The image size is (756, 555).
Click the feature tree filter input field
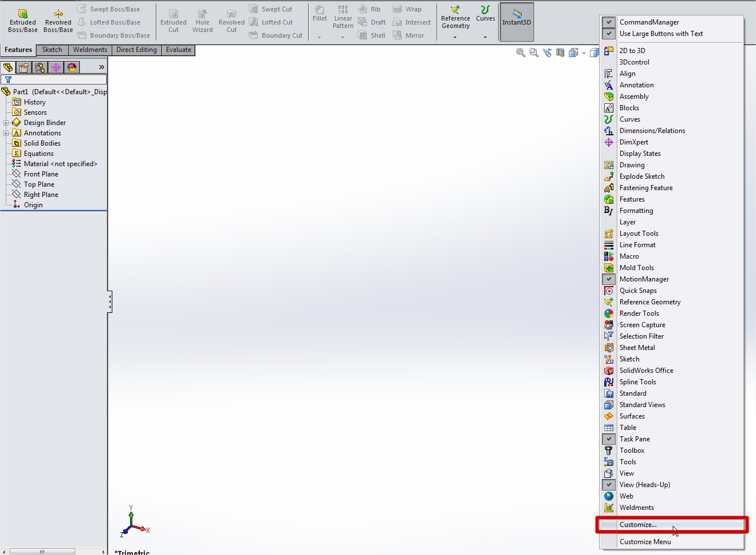pyautogui.click(x=57, y=80)
